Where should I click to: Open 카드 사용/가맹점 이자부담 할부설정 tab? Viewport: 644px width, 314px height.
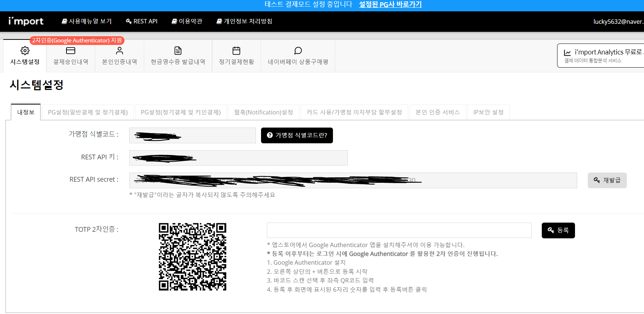pyautogui.click(x=354, y=112)
